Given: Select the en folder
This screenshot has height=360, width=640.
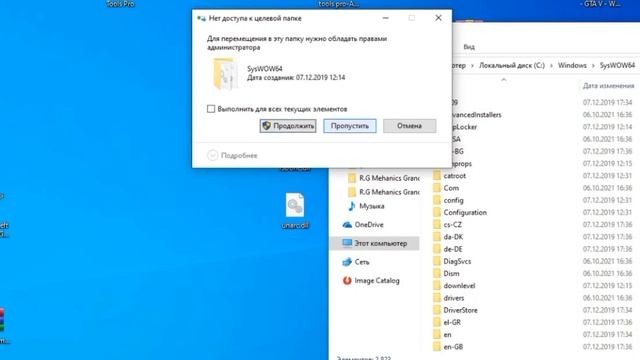Looking at the screenshot, I should click(x=447, y=335).
